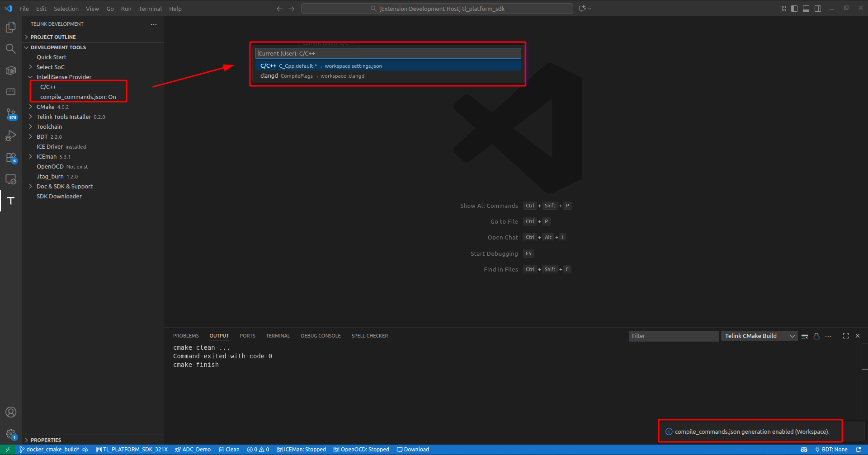This screenshot has width=868, height=455.
Task: Open Run and Debug view
Action: (11, 136)
